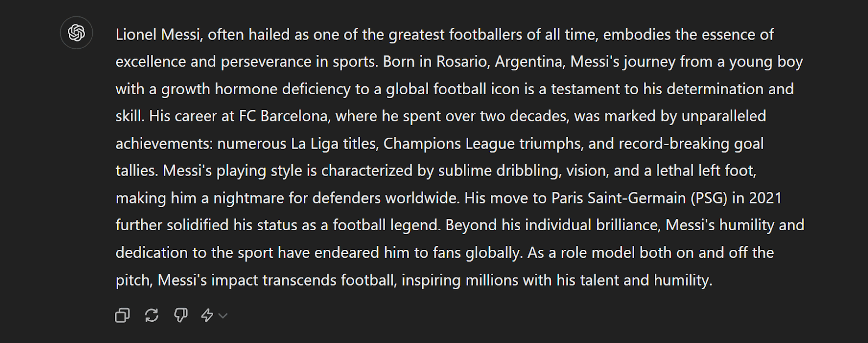Click the '(PSG)' abbreviation in the text

pyautogui.click(x=709, y=198)
